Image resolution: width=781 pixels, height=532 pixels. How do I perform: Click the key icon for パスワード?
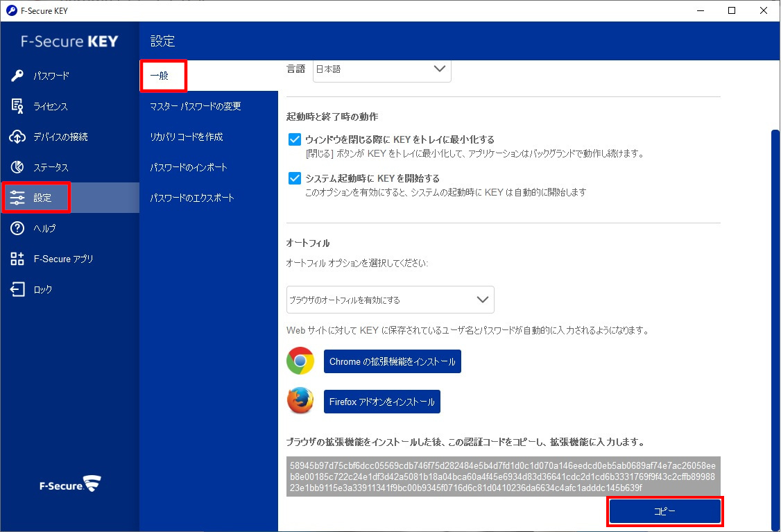(18, 76)
